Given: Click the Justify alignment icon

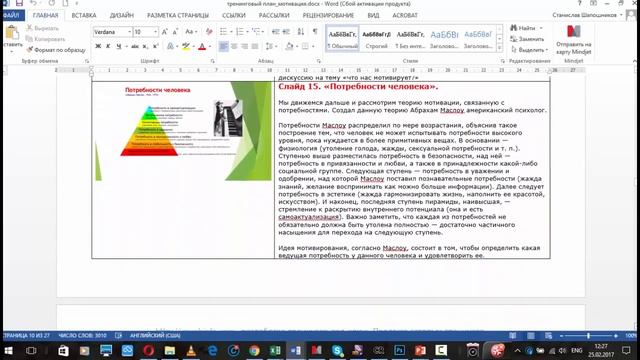Looking at the screenshot, I should (255, 47).
